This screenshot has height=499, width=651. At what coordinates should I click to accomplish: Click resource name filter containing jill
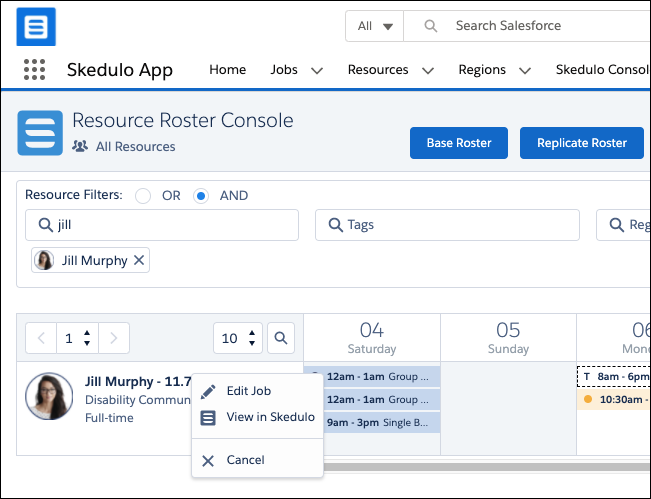pos(162,225)
